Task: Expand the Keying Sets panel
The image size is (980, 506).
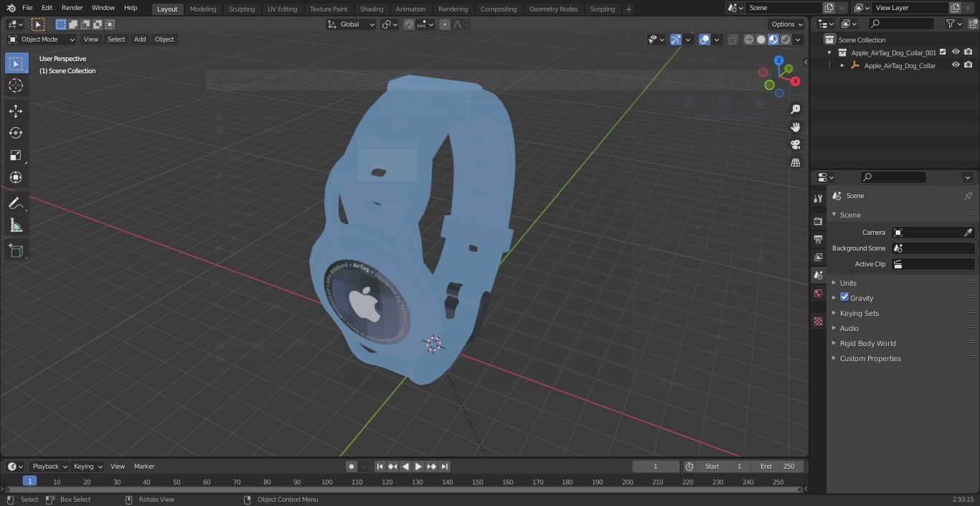Action: coord(859,313)
